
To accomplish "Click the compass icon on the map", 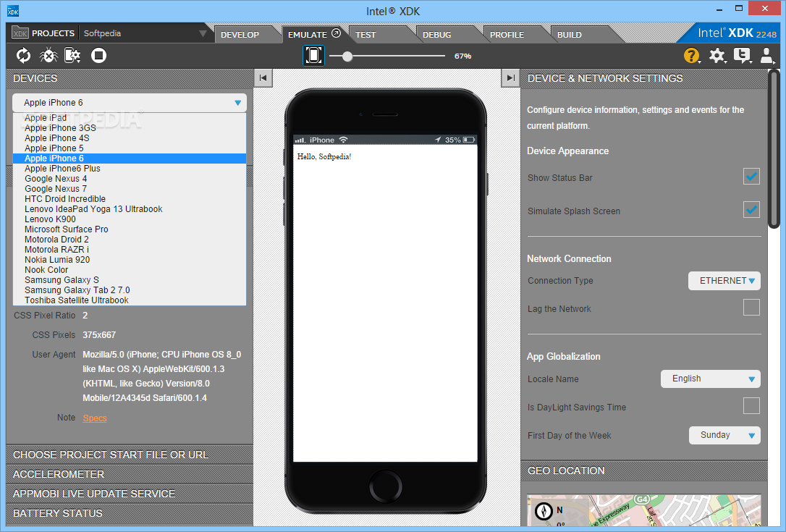I will coord(544,511).
